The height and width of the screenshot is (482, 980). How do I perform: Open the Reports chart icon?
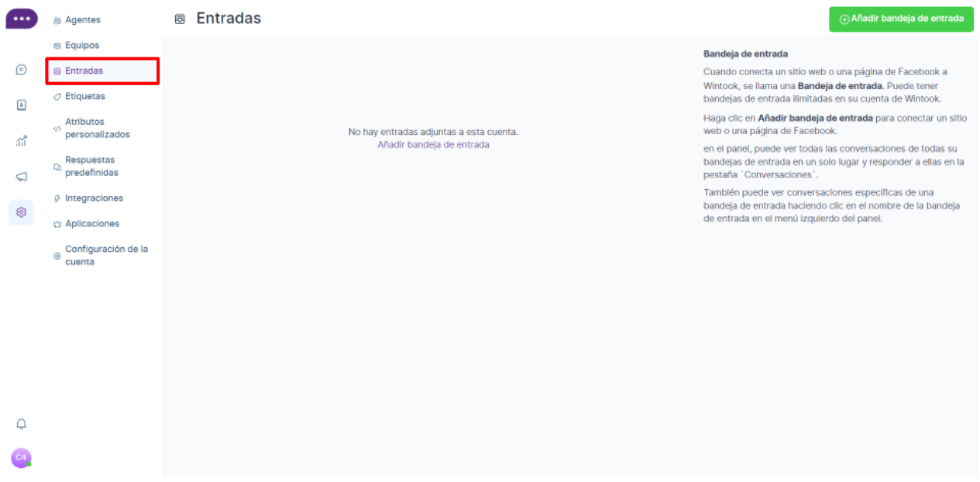point(21,141)
